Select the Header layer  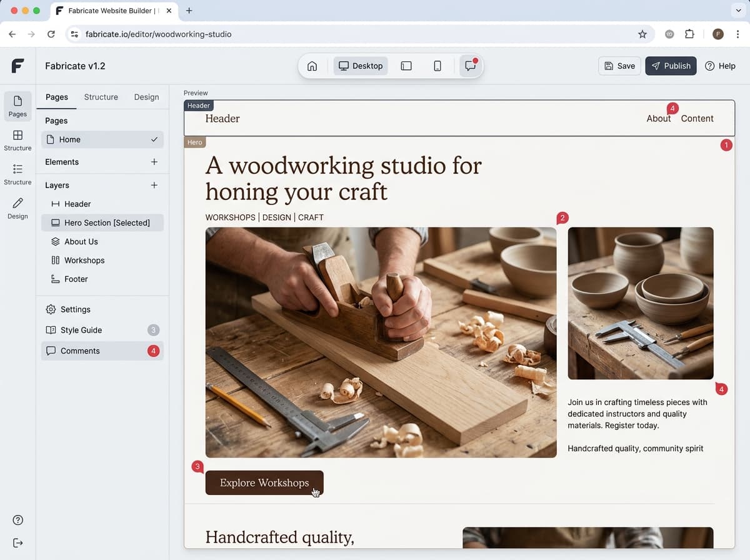click(102, 204)
